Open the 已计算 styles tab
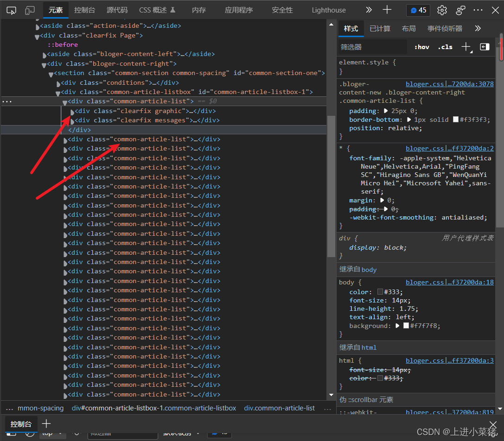The width and height of the screenshot is (504, 441). click(x=380, y=29)
